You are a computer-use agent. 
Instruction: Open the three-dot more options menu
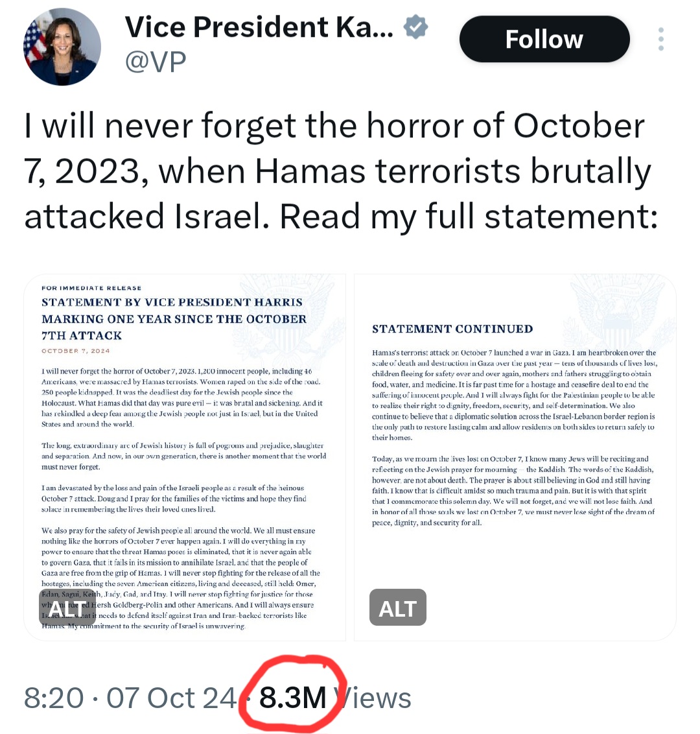tap(660, 39)
